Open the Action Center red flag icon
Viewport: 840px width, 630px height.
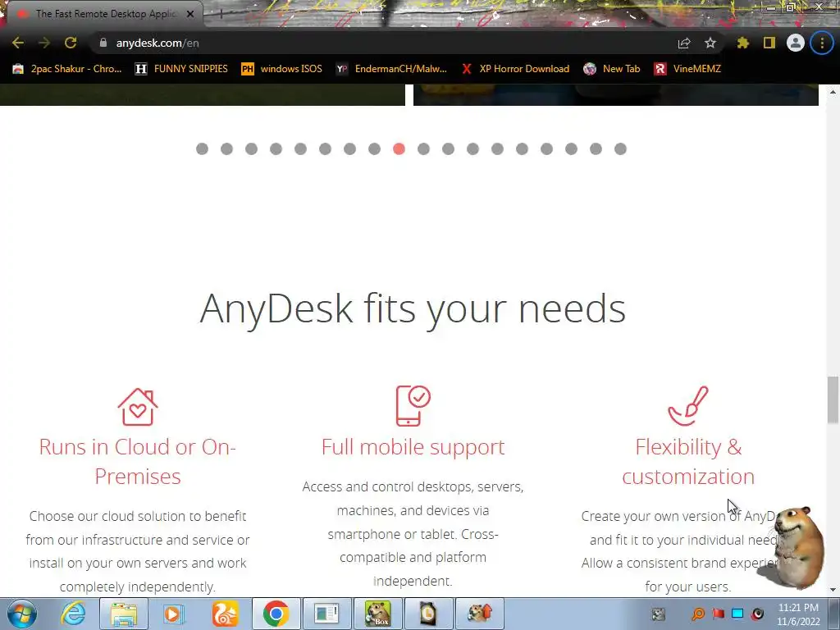pos(719,614)
